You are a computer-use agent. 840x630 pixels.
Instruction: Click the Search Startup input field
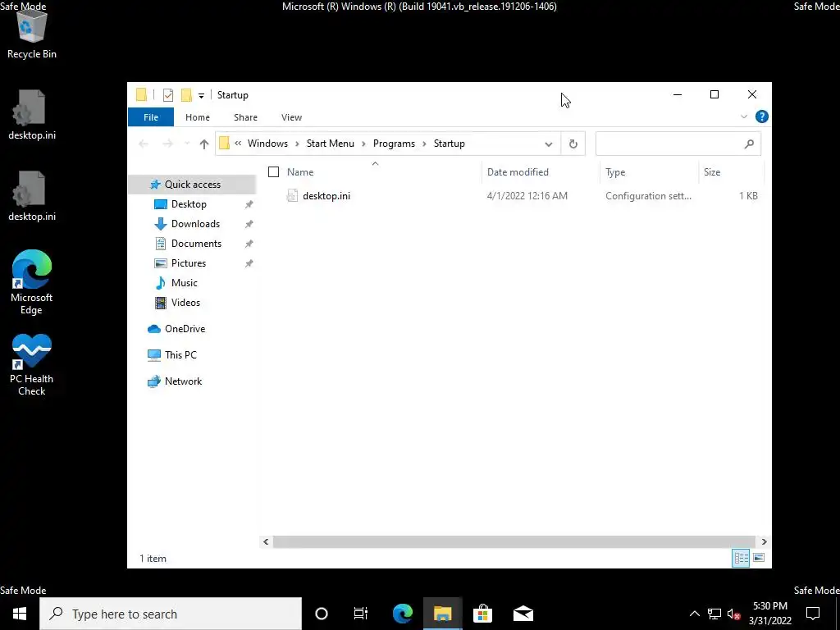point(668,144)
